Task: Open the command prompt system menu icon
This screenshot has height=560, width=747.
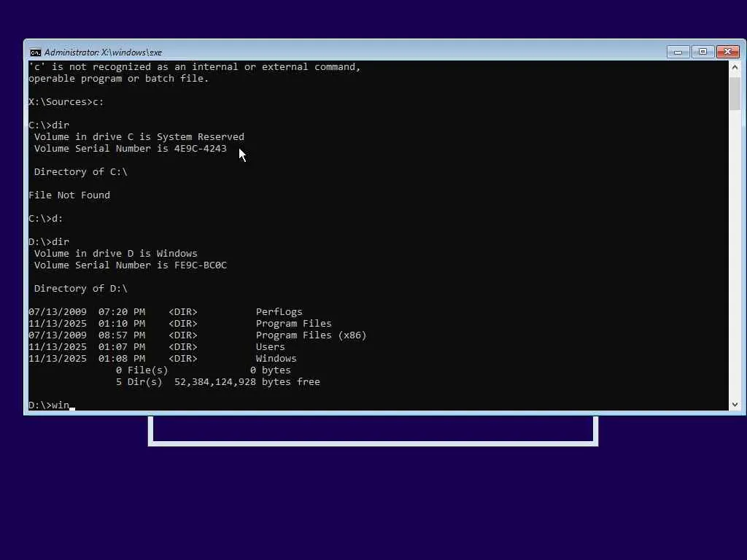Action: click(x=35, y=52)
